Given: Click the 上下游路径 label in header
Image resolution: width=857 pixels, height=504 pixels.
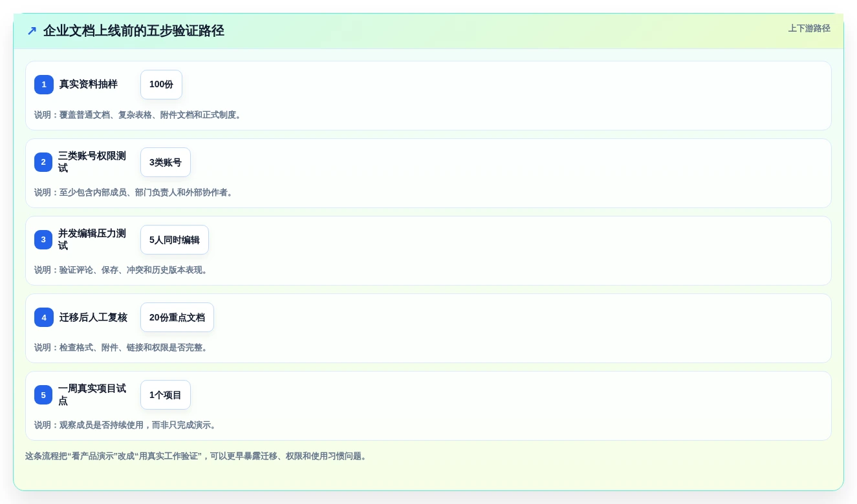Looking at the screenshot, I should tap(809, 28).
